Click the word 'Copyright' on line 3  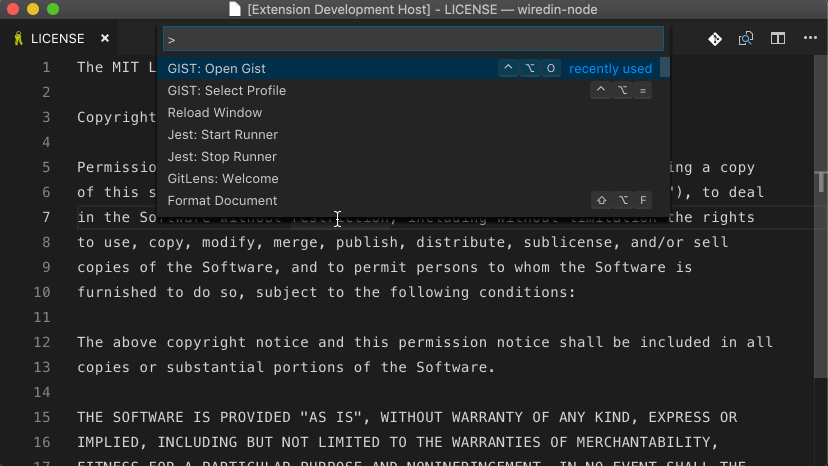pos(117,117)
